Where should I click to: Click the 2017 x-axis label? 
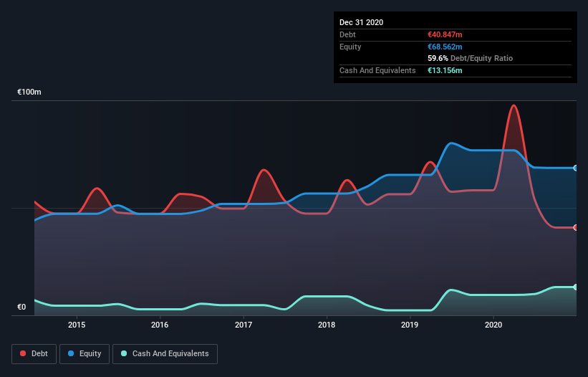[x=244, y=325]
